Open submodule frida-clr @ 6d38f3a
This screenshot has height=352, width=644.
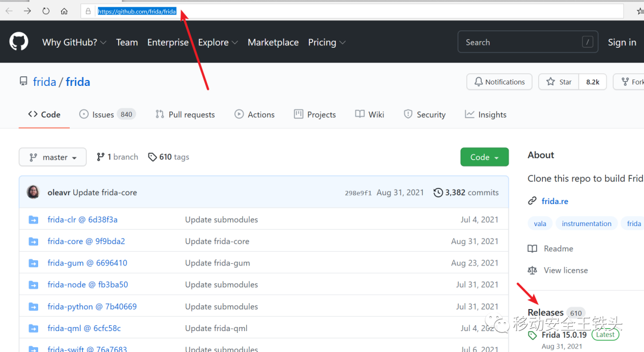82,220
